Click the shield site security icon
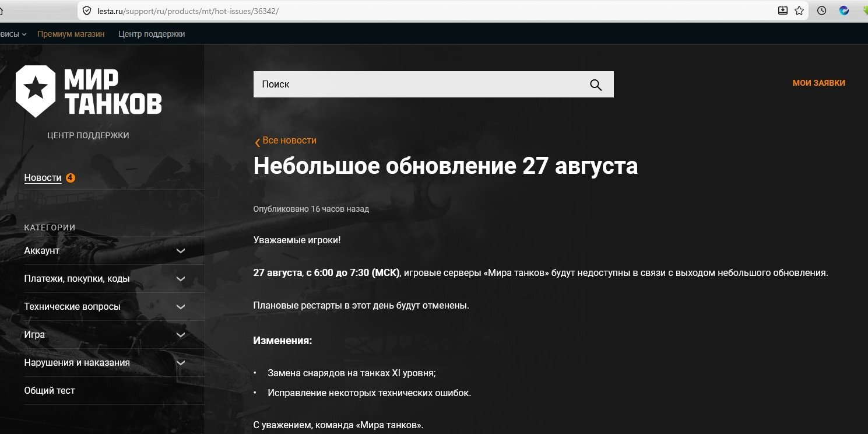Viewport: 868px width, 434px height. [87, 10]
